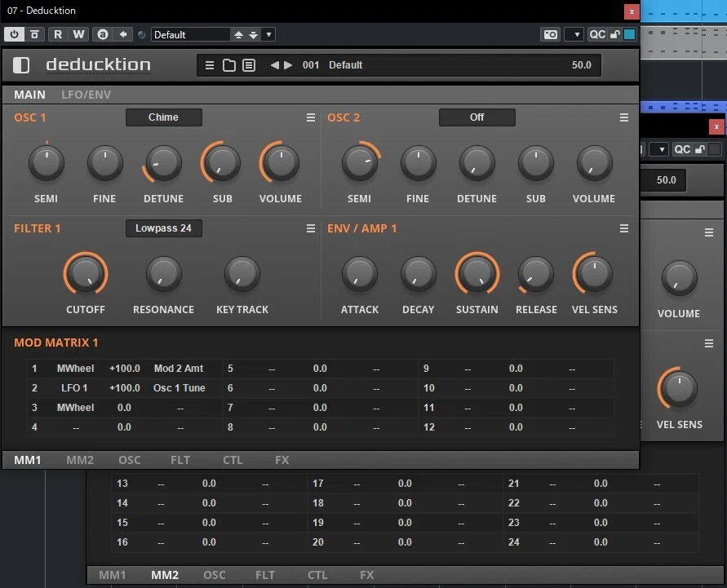This screenshot has width=727, height=588.
Task: Click the OSC 1 VOLUME knob
Action: (x=281, y=162)
